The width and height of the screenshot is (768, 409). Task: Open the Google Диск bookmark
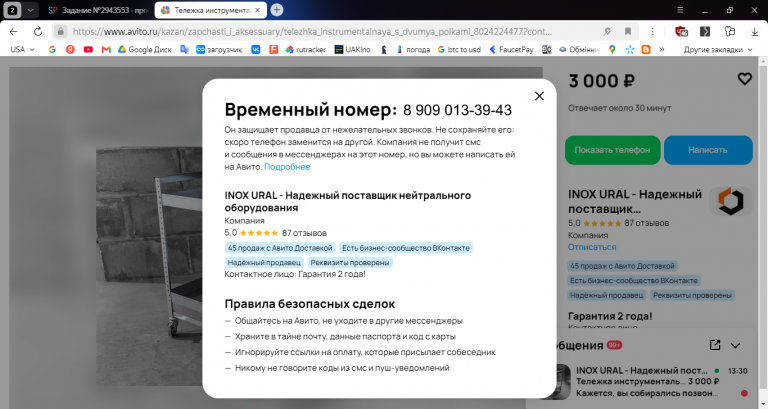click(144, 49)
